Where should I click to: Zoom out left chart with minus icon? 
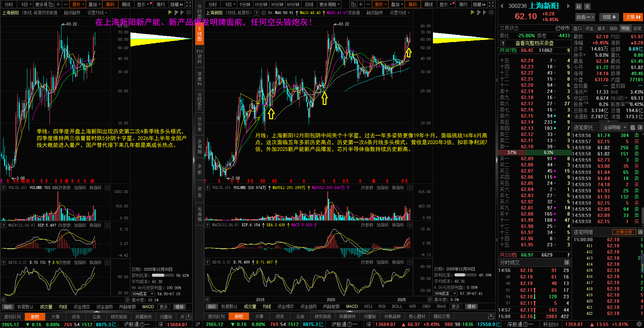point(65,4)
